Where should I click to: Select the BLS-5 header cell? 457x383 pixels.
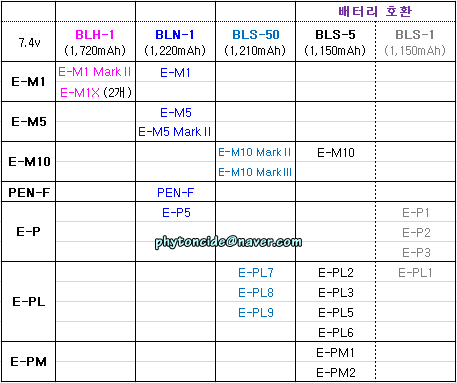[335, 42]
